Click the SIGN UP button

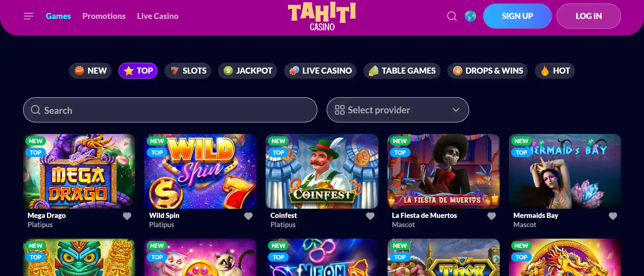(517, 16)
